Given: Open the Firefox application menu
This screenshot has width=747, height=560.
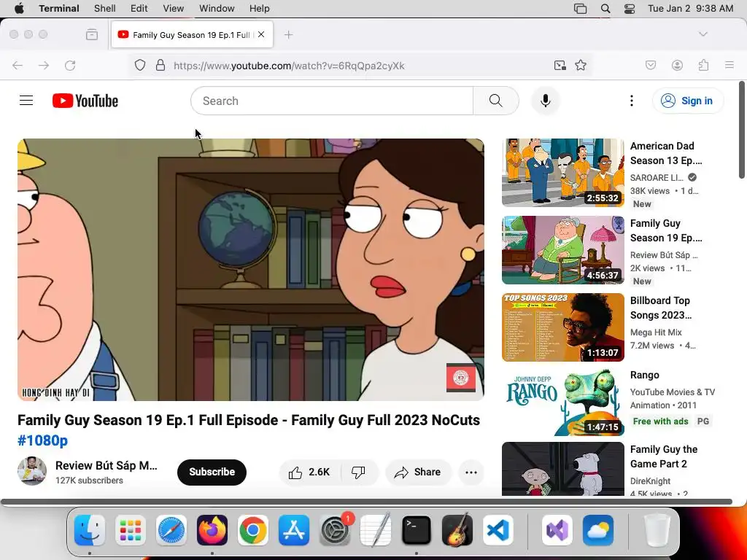Looking at the screenshot, I should tap(729, 65).
